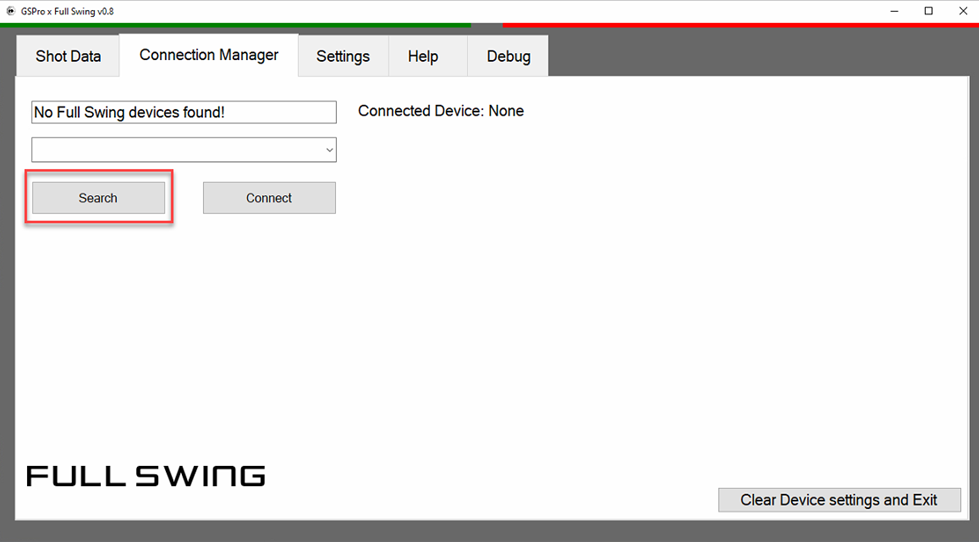Open the Debug tab

pyautogui.click(x=508, y=56)
